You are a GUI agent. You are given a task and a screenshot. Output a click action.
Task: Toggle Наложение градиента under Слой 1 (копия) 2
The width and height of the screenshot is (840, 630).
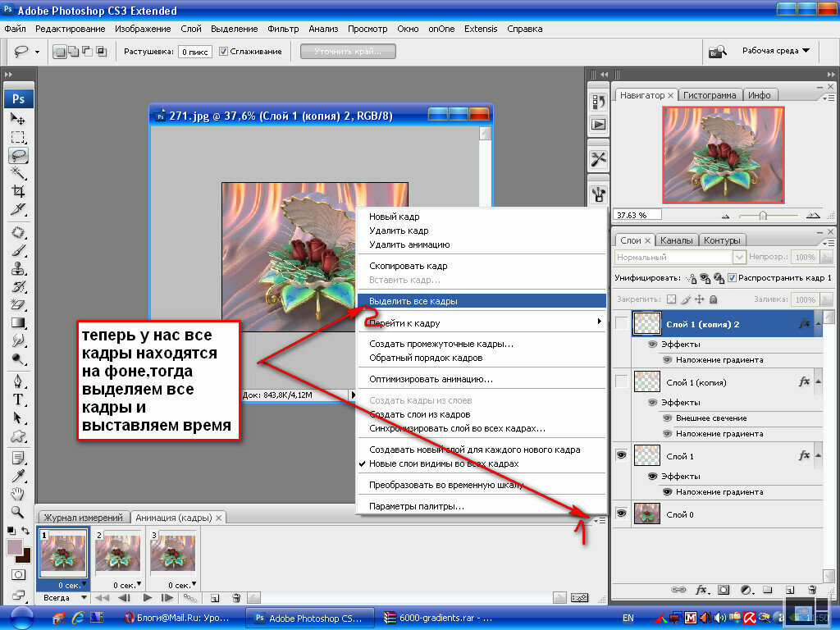(668, 359)
